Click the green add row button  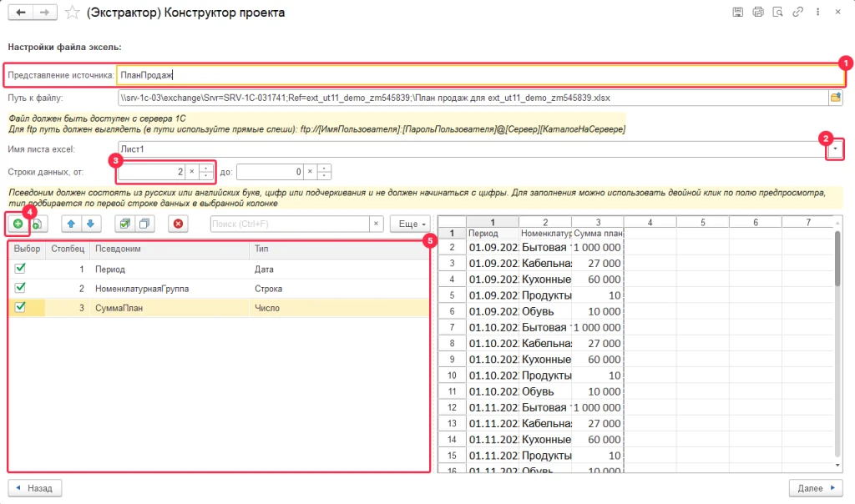(x=18, y=224)
